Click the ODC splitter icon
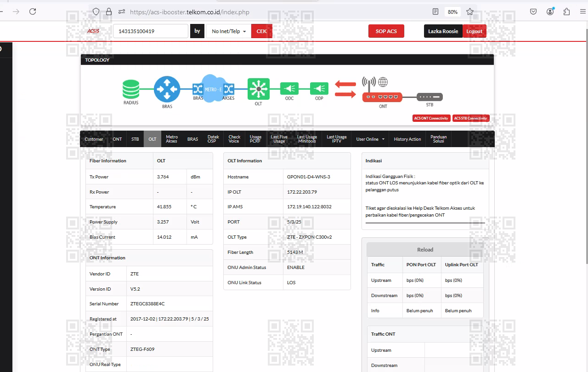 [x=289, y=89]
